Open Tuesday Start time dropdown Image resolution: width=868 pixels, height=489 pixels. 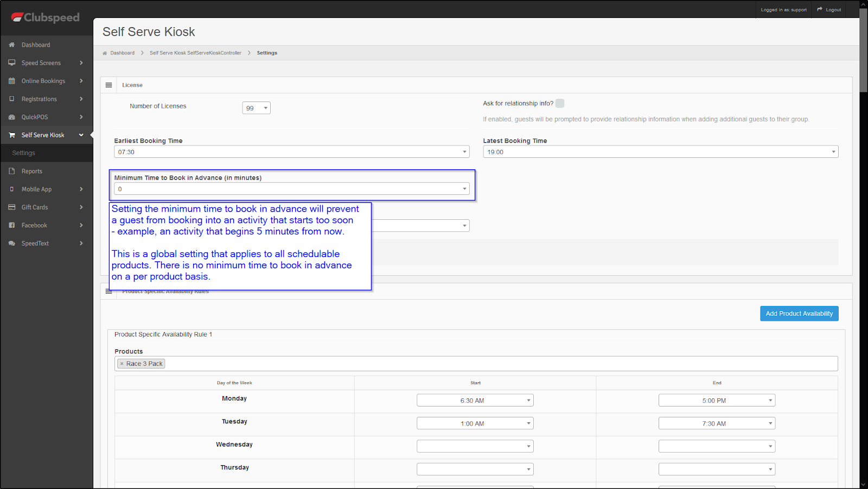[475, 423]
